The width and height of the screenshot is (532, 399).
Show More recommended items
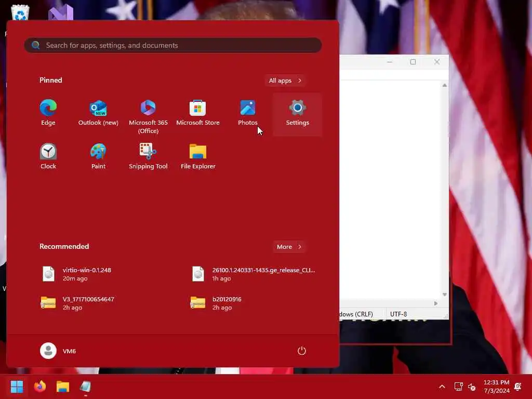pyautogui.click(x=289, y=247)
